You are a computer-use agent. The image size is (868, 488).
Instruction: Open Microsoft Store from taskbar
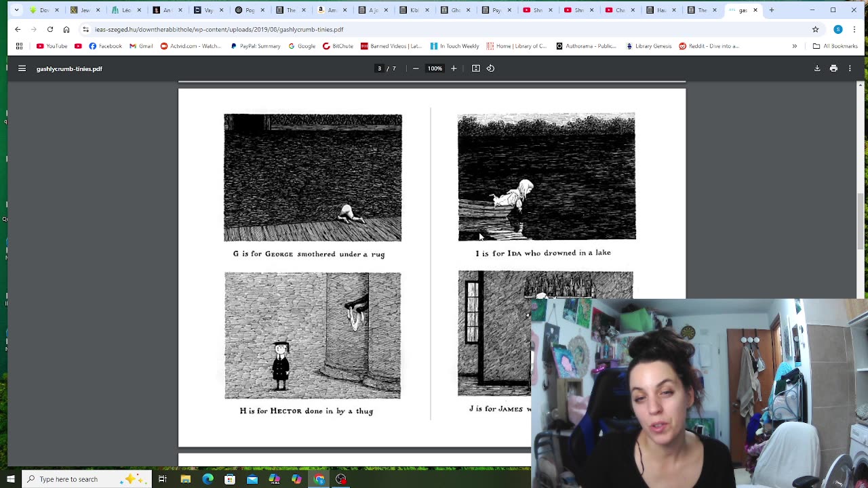pos(230,479)
